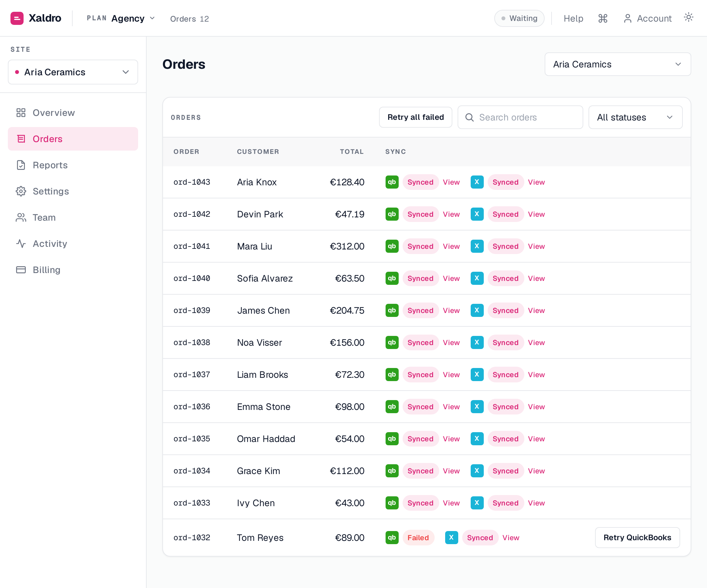
Task: Click QuickBooks icon for ord-1043
Action: click(x=392, y=182)
